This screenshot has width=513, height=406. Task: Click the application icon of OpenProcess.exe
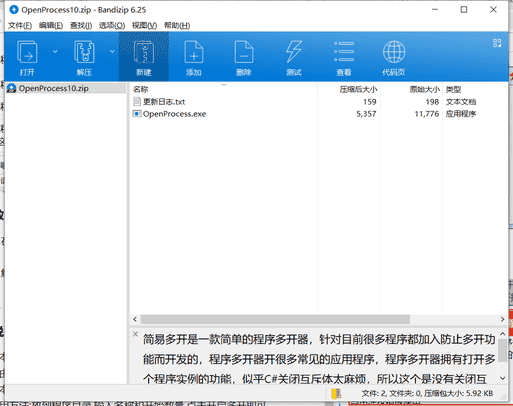[x=137, y=114]
